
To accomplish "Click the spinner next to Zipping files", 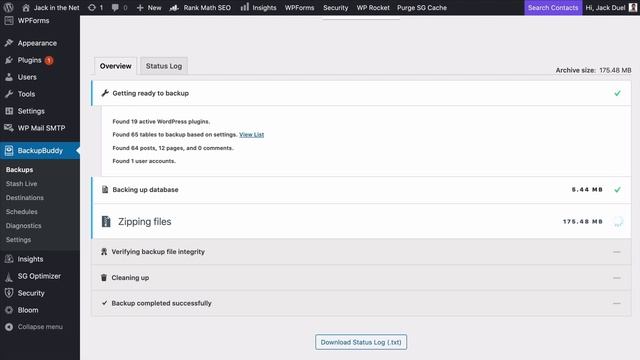I will 618,222.
